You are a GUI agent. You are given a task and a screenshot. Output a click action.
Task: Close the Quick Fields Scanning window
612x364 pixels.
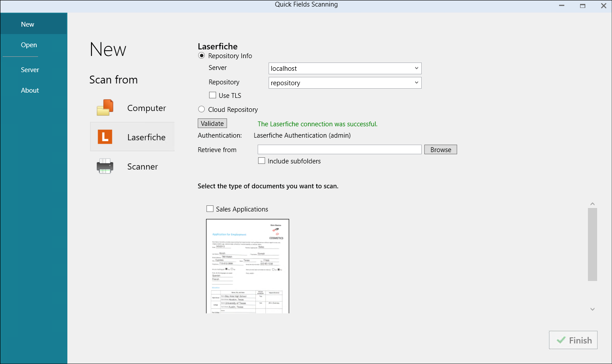[x=603, y=6]
